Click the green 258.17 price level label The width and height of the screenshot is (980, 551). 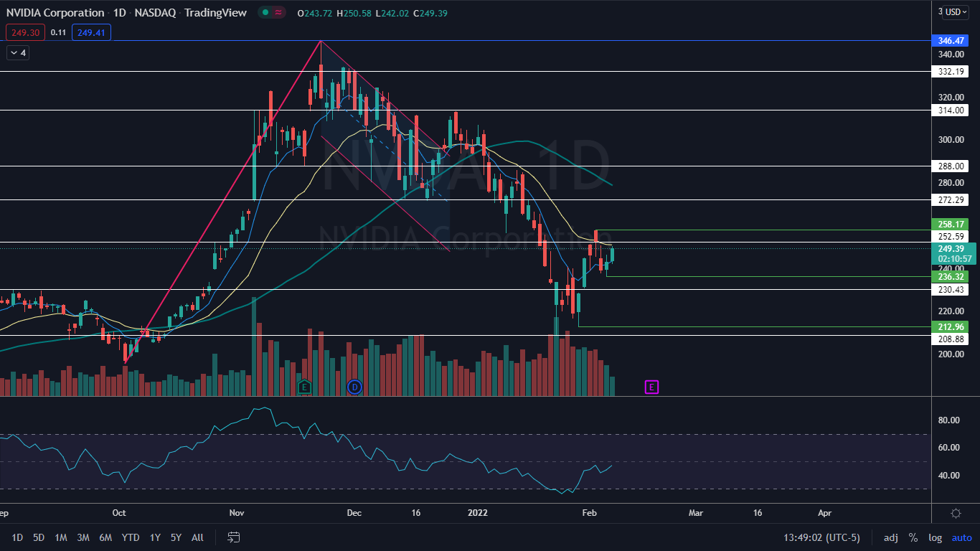point(949,224)
